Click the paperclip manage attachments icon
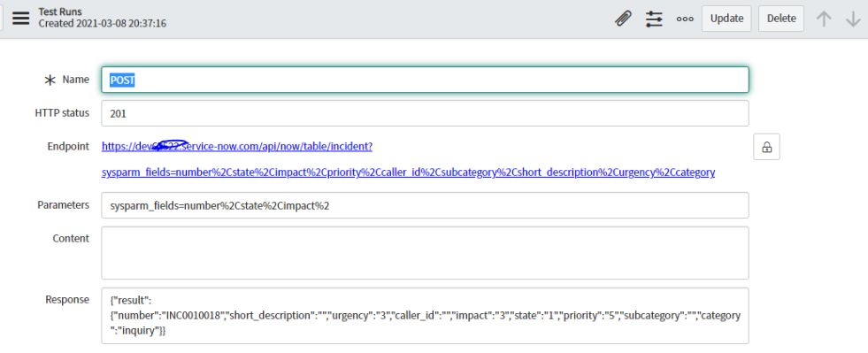The width and height of the screenshot is (868, 353). click(x=623, y=19)
